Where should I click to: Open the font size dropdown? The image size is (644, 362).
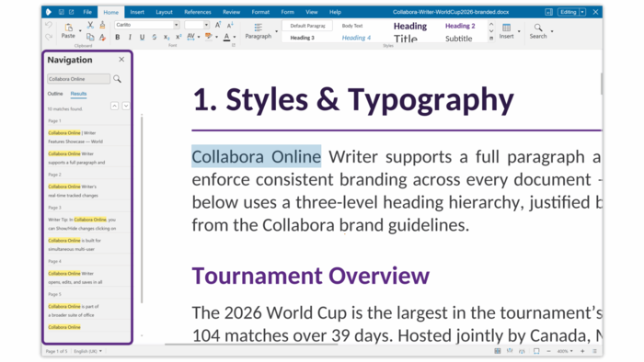(207, 25)
